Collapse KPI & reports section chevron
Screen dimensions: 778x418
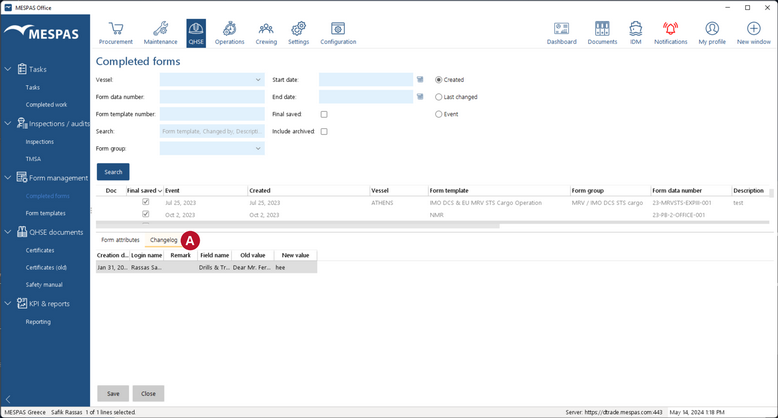click(x=8, y=303)
